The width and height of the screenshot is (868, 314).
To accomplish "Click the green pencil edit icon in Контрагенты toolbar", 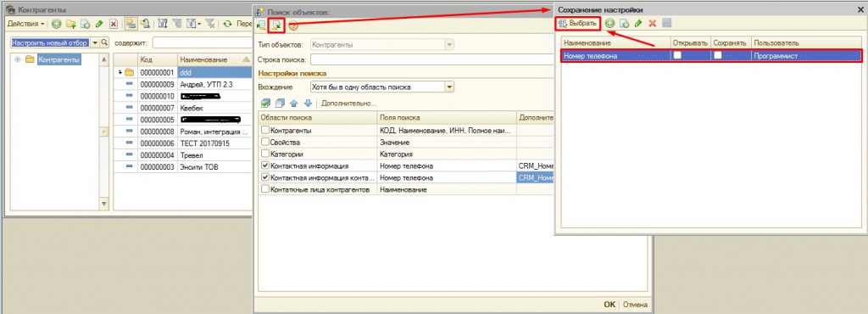I will click(99, 24).
